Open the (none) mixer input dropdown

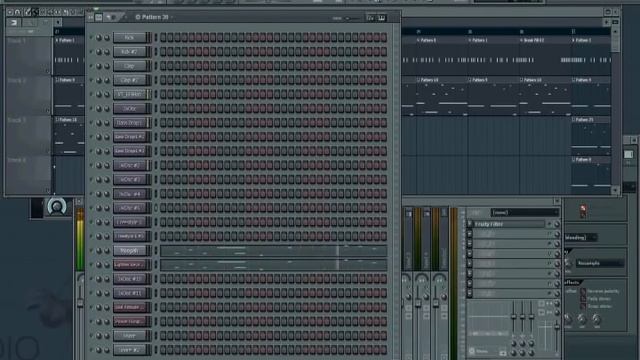524,213
